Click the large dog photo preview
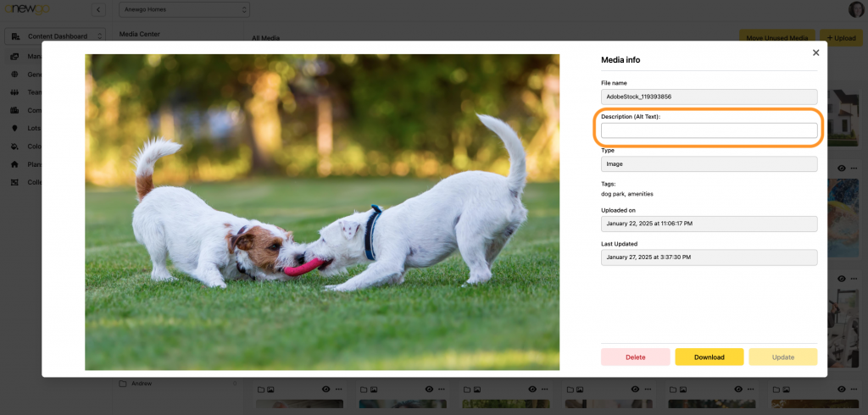The width and height of the screenshot is (868, 415). click(322, 212)
